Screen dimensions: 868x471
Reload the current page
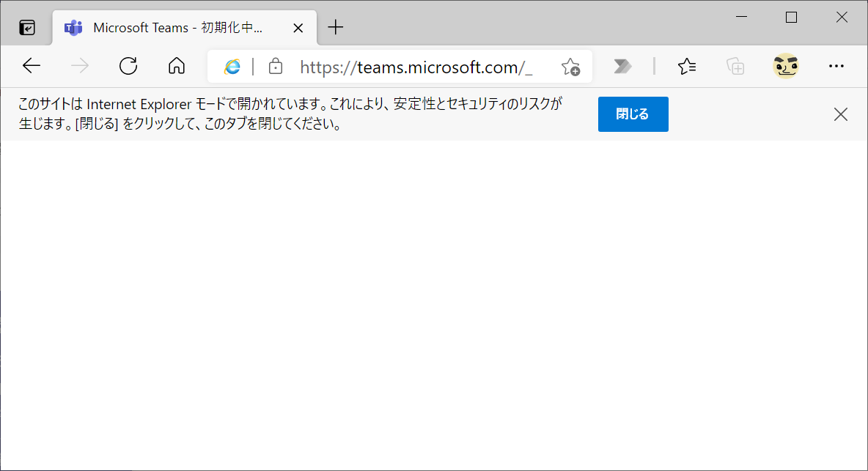[x=128, y=67]
